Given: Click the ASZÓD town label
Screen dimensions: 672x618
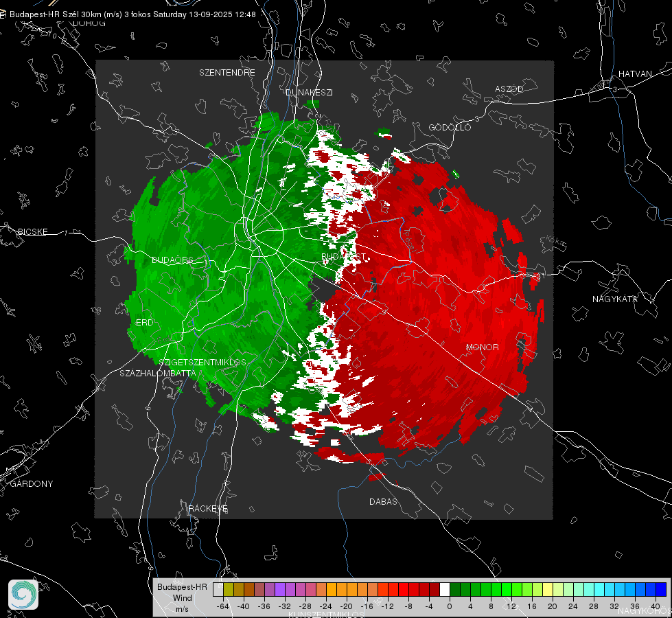Looking at the screenshot, I should point(509,89).
